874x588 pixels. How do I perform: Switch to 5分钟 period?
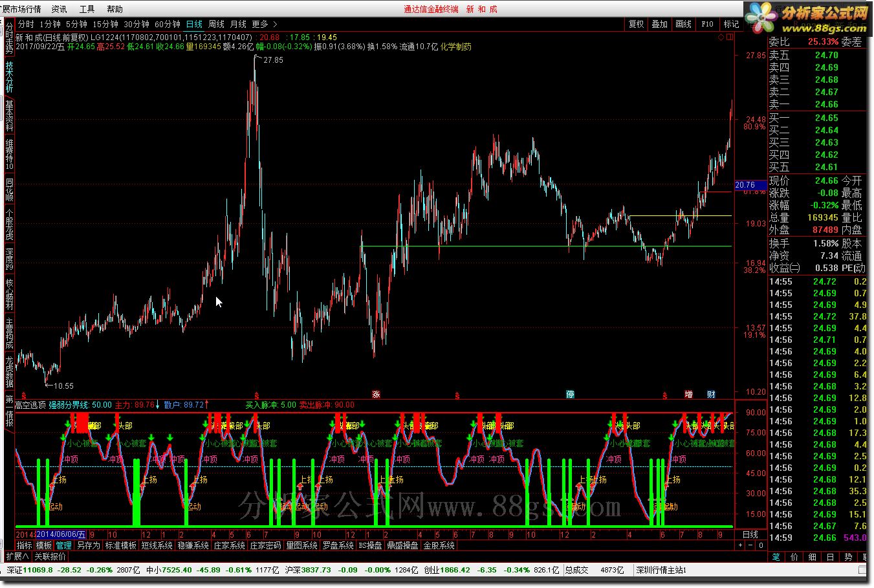(76, 24)
